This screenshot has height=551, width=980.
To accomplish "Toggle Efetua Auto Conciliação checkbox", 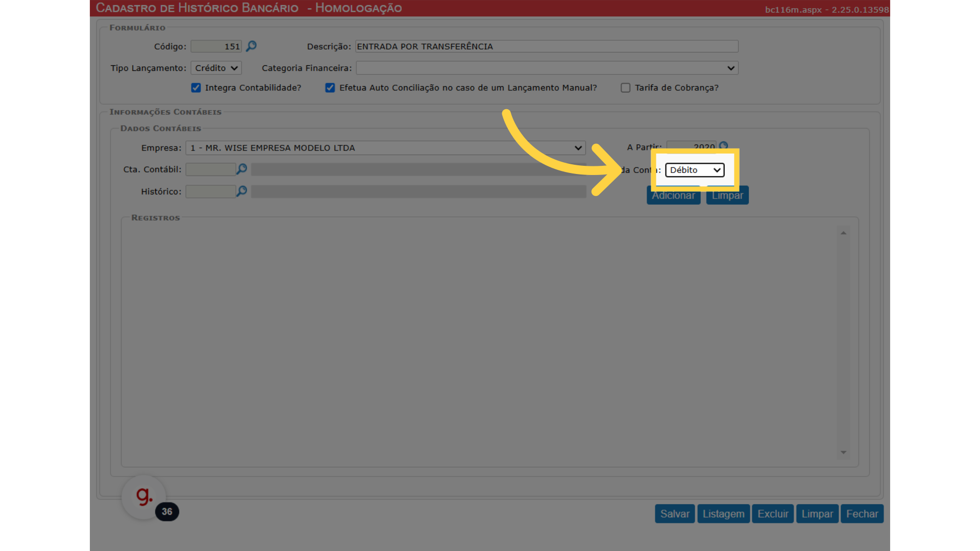I will click(x=330, y=88).
